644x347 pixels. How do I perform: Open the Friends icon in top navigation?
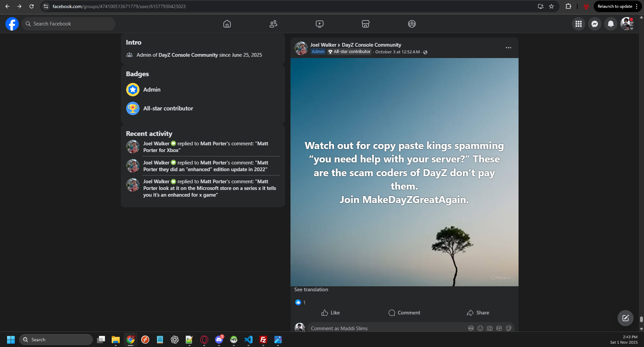(273, 24)
